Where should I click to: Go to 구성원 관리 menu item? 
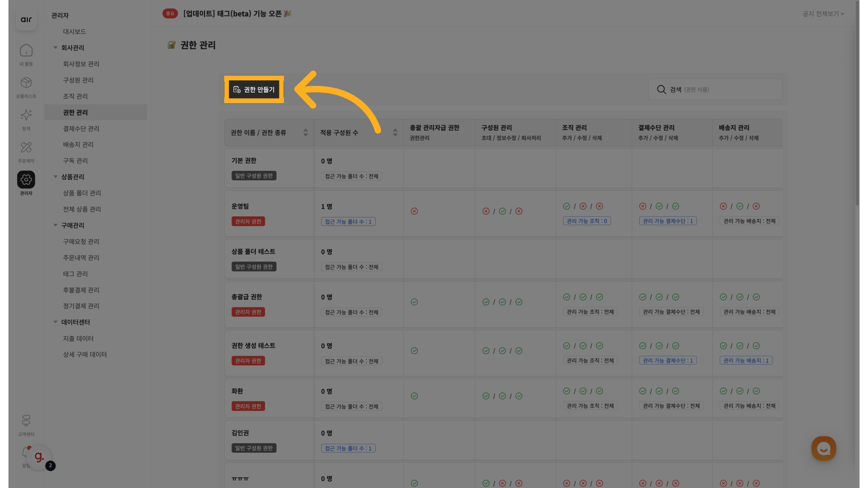click(78, 80)
